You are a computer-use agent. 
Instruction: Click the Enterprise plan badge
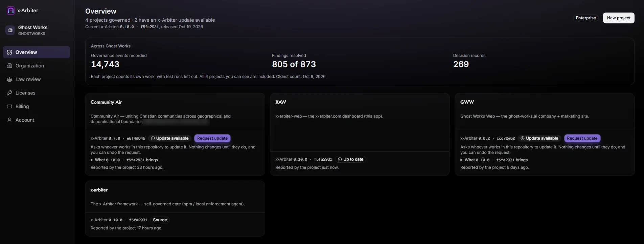click(x=586, y=18)
